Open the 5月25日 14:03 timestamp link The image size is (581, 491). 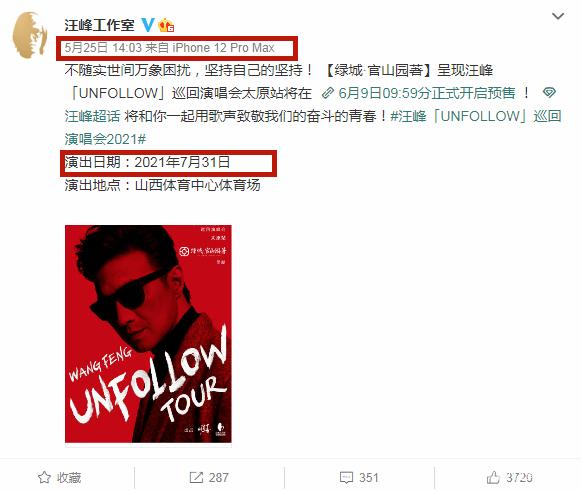(103, 48)
